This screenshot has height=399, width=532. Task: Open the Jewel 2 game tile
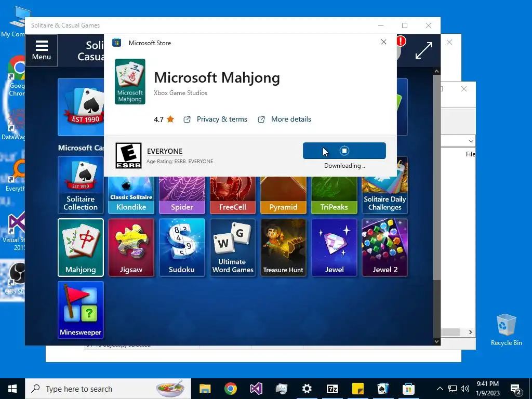click(385, 247)
